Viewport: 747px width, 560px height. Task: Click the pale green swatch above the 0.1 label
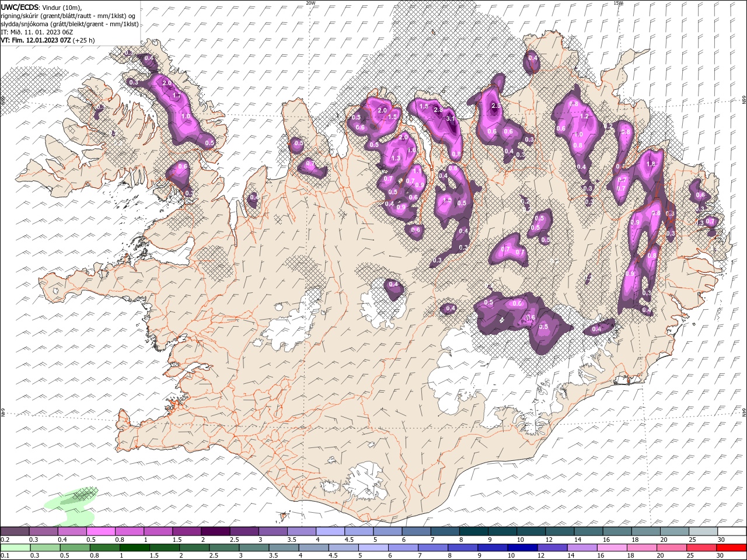(x=15, y=548)
